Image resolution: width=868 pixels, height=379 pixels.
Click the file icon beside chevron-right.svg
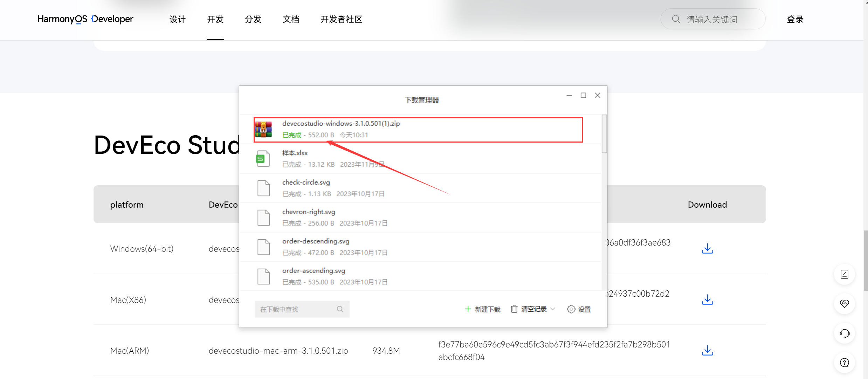263,218
